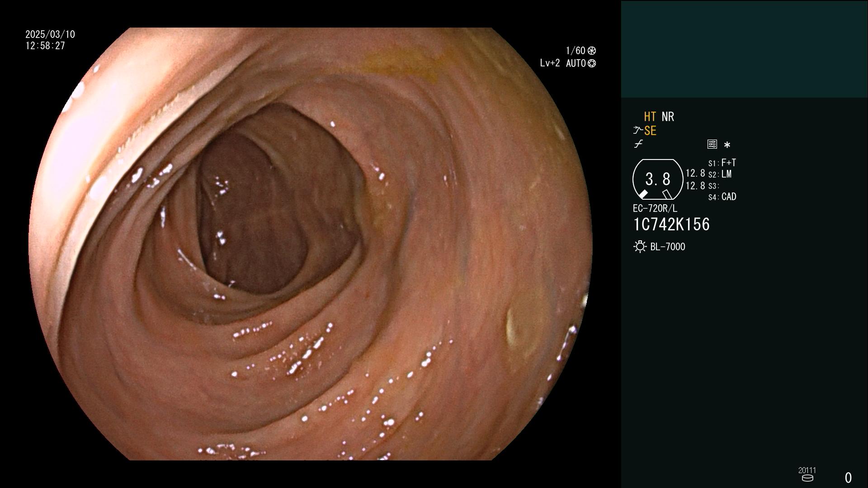Viewport: 868px width, 488px height.
Task: Click the filled instrument channel marker in scope diagram
Action: (643, 194)
